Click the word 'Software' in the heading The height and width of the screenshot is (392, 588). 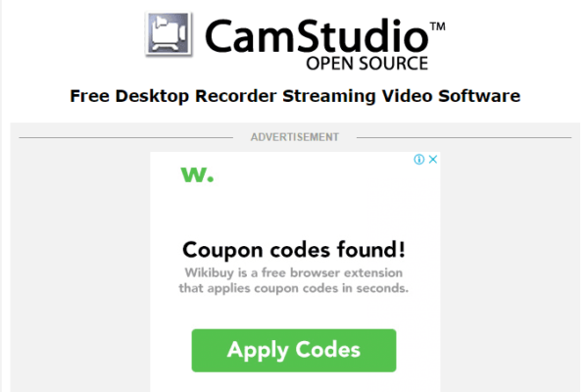point(479,96)
